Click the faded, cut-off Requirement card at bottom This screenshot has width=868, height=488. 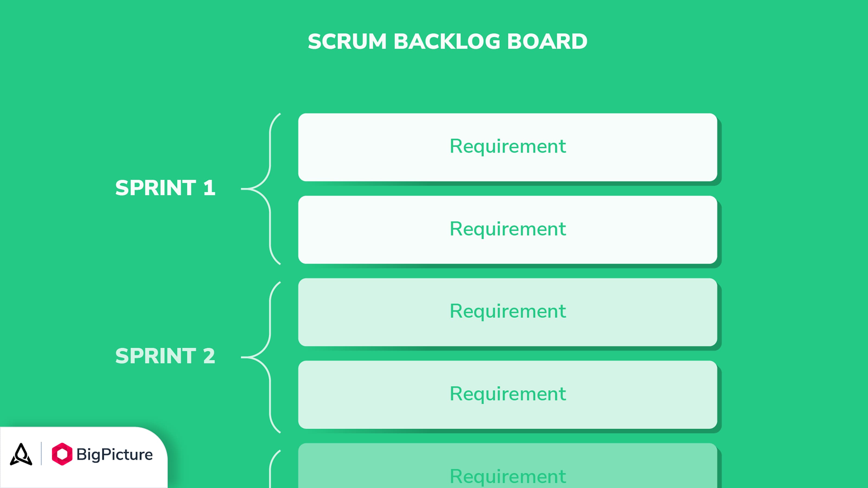click(x=508, y=466)
